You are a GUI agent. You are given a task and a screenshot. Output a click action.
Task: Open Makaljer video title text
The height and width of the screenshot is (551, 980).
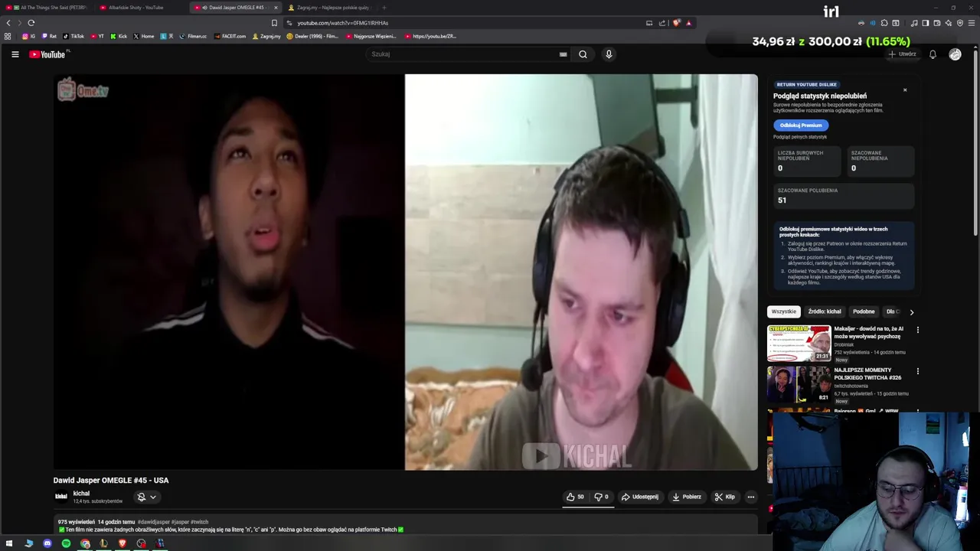(869, 332)
